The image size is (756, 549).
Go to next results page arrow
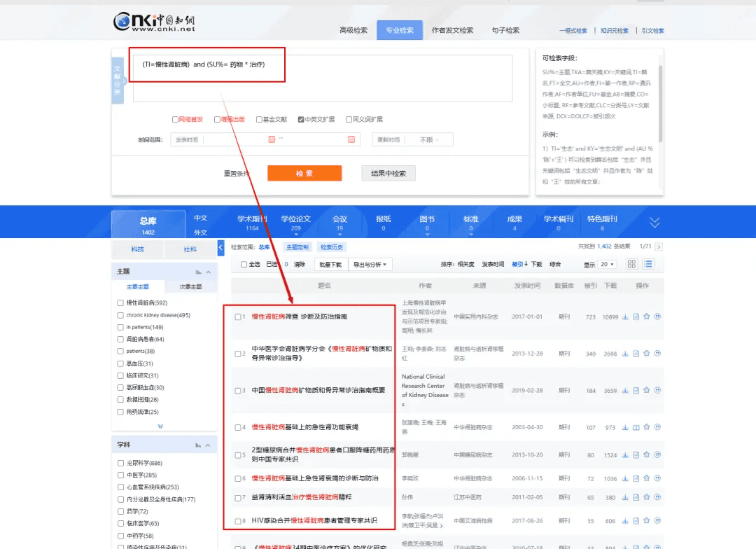click(x=658, y=246)
